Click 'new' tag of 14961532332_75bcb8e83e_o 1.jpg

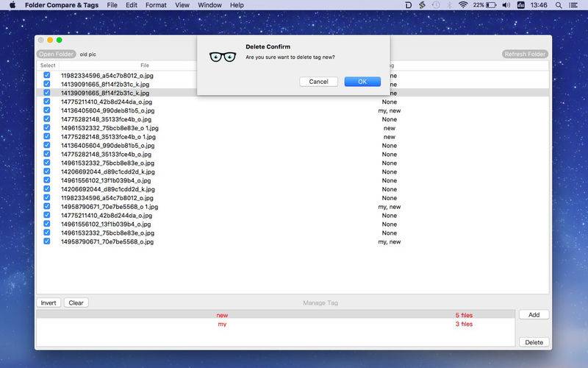click(390, 128)
